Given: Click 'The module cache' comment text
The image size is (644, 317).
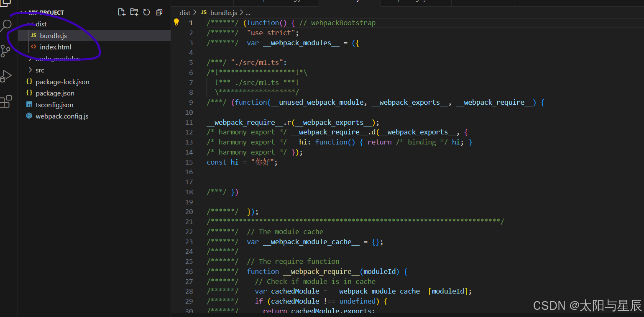Looking at the screenshot, I should pos(285,232).
